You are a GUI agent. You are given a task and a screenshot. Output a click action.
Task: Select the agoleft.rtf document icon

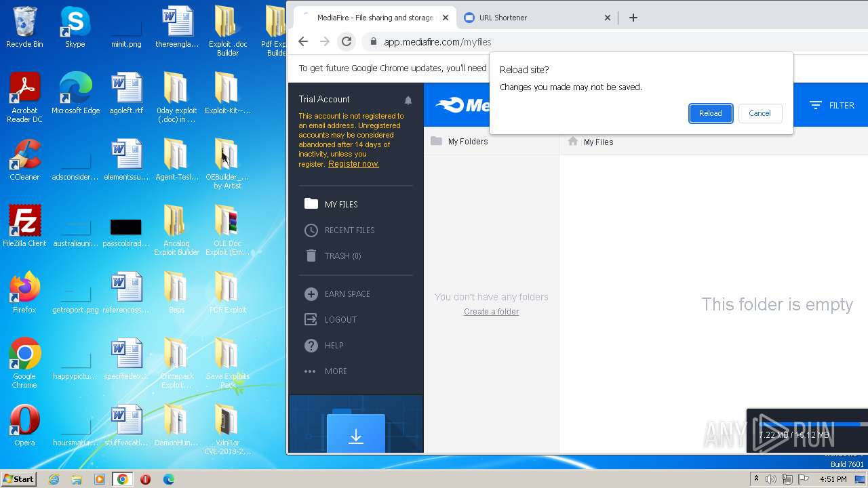(x=126, y=94)
